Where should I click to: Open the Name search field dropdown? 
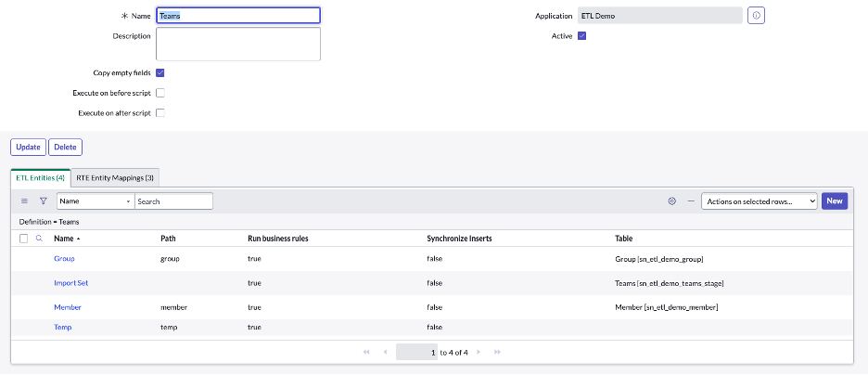coord(96,201)
